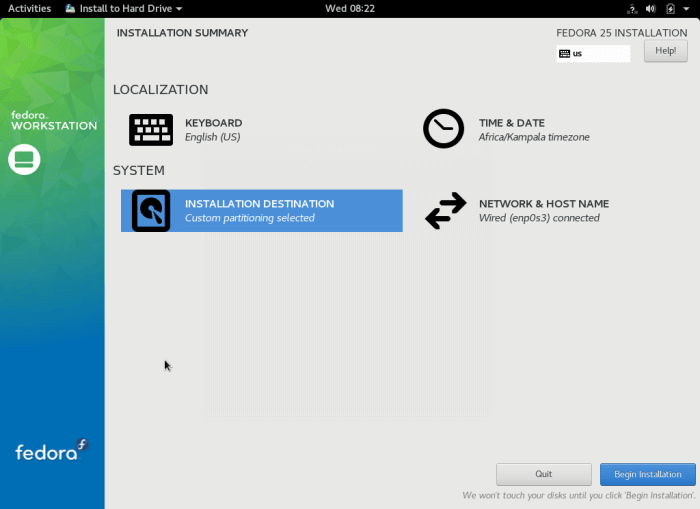
Task: Click the Time & Date clock icon
Action: 443,129
